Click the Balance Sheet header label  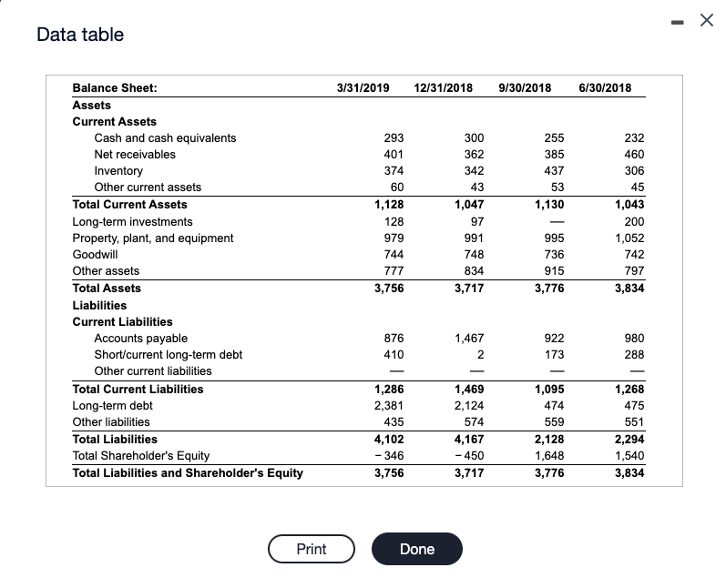pos(115,88)
